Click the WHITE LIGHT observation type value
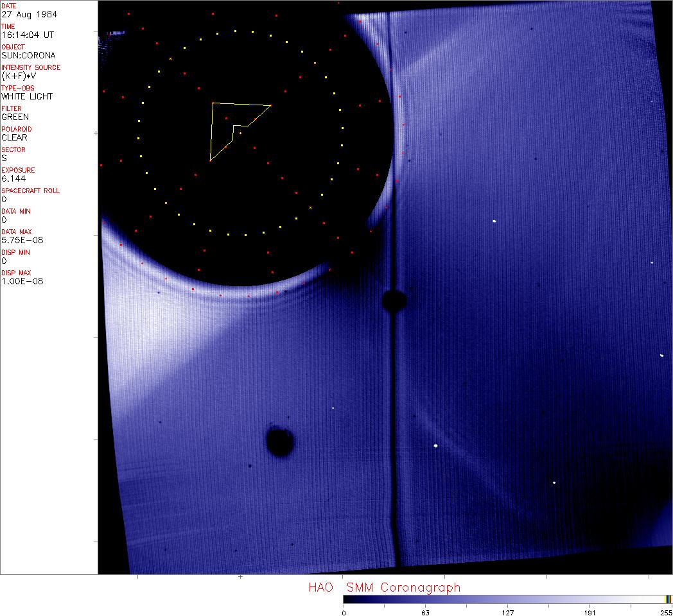Screen dimensions: 673x616 click(x=27, y=96)
